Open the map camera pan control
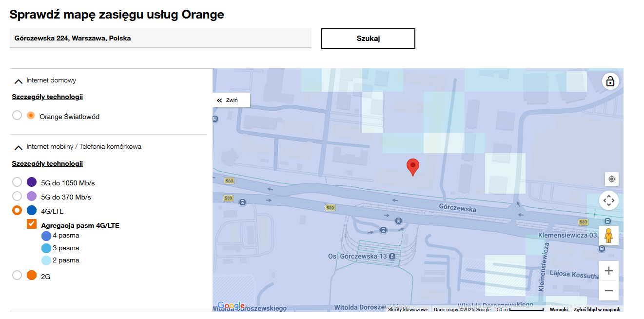 click(609, 200)
